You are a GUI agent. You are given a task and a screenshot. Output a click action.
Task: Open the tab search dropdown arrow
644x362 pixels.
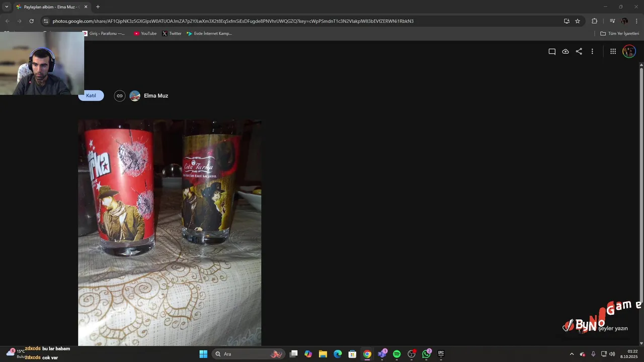[7, 7]
